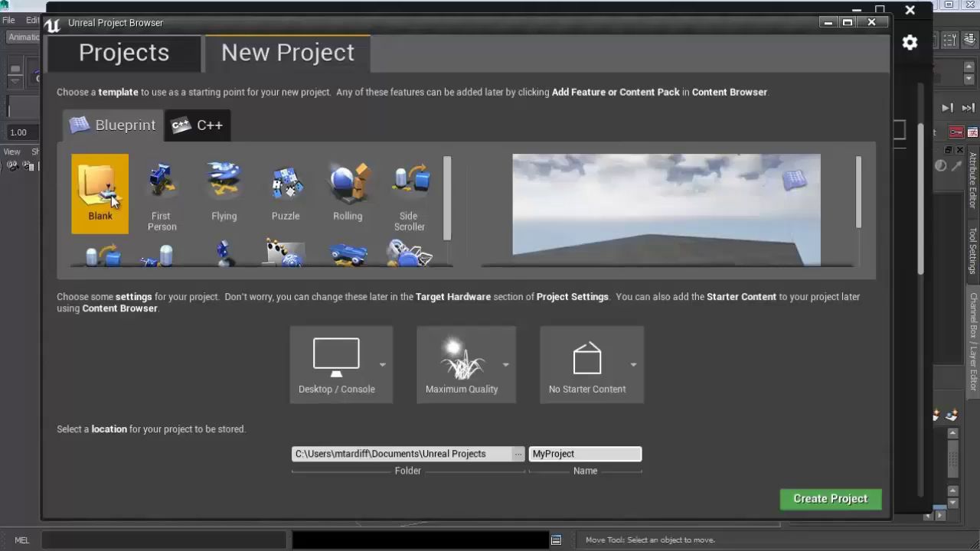
Task: Open the folder browse ellipsis button
Action: pos(518,454)
